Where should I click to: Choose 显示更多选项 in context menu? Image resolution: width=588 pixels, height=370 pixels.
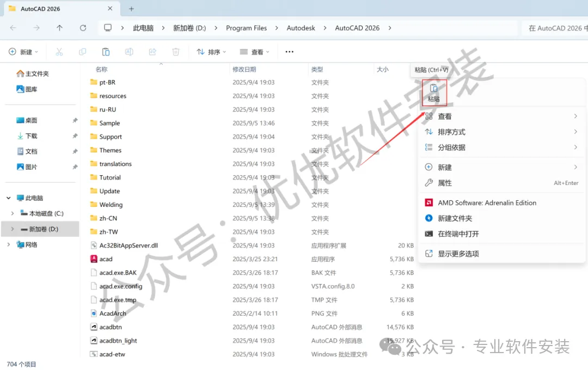coord(502,254)
